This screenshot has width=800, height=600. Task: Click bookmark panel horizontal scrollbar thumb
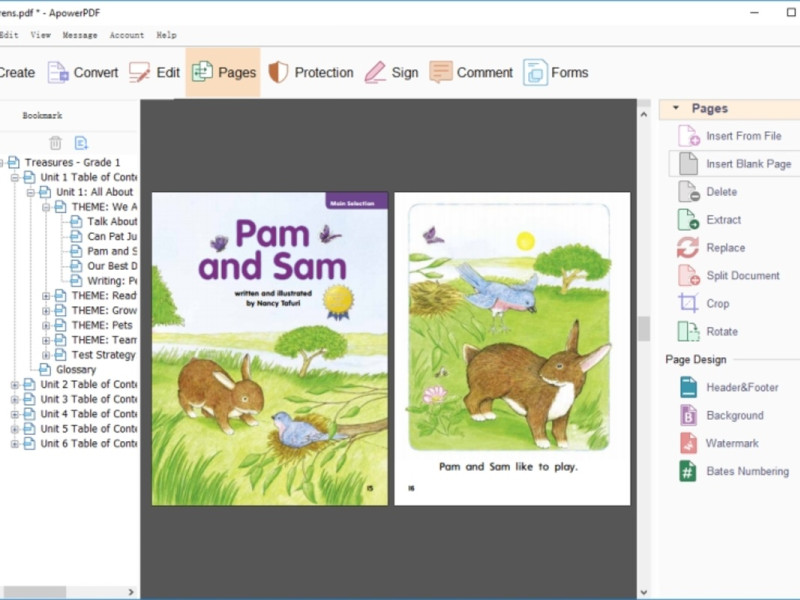[x=35, y=592]
